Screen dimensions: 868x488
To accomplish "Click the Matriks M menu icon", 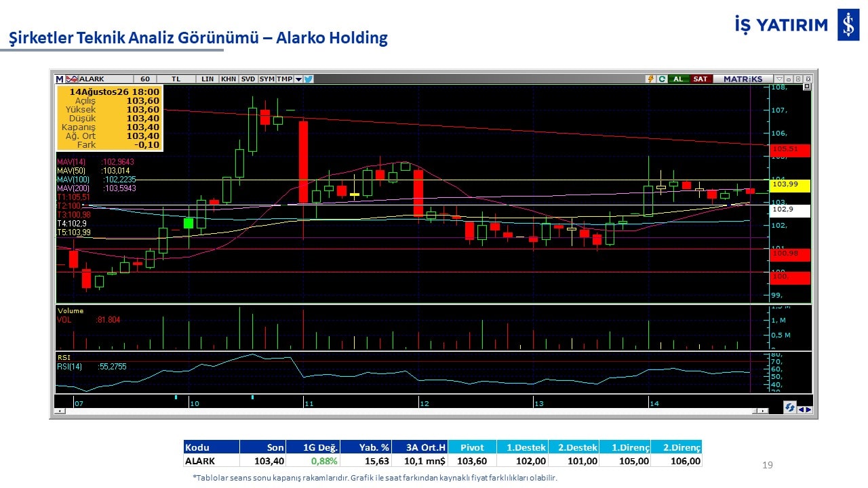I will (60, 79).
